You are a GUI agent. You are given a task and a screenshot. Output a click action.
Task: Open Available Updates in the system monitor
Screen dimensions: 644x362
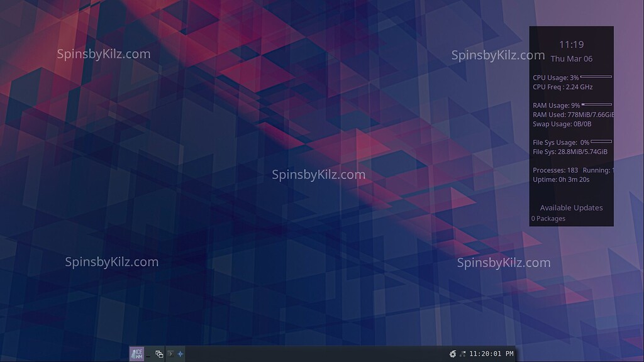(570, 207)
